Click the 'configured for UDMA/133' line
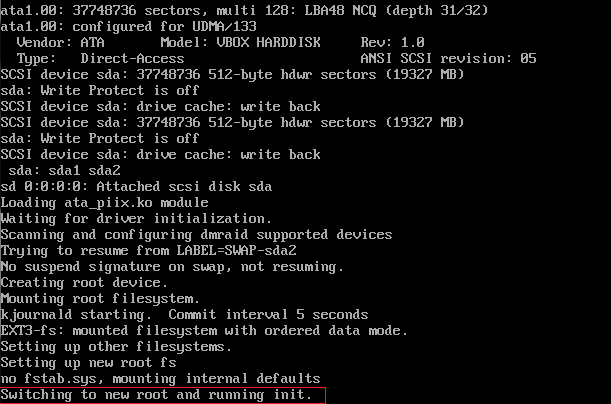611x404 pixels. [x=129, y=26]
